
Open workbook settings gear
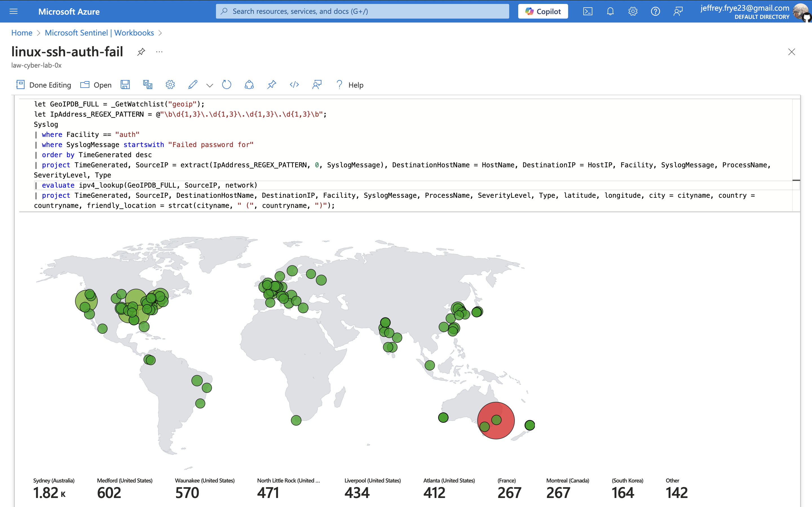coord(170,85)
